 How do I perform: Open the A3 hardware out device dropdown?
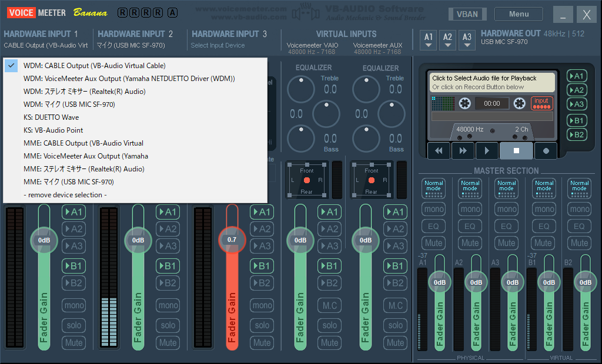467,41
